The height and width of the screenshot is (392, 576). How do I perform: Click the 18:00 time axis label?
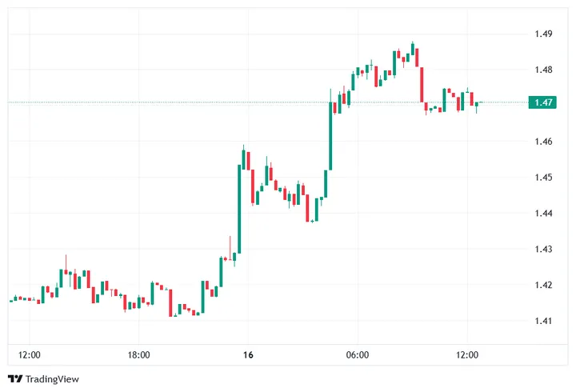pyautogui.click(x=138, y=354)
